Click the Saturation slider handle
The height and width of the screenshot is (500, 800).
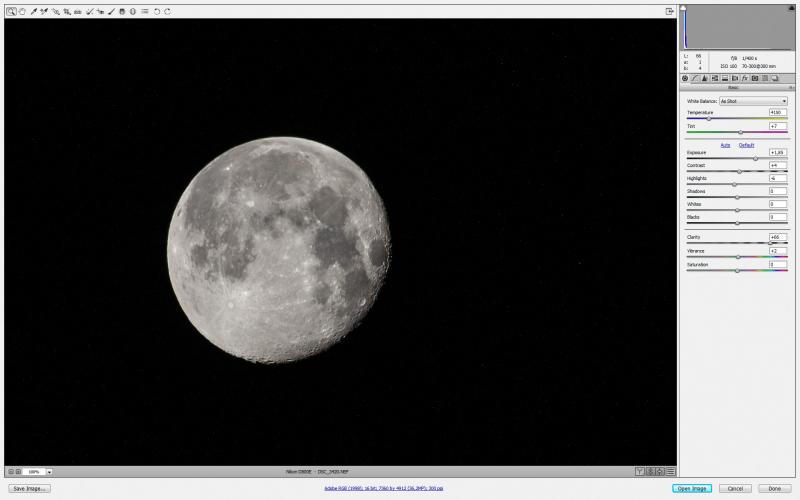click(x=737, y=270)
